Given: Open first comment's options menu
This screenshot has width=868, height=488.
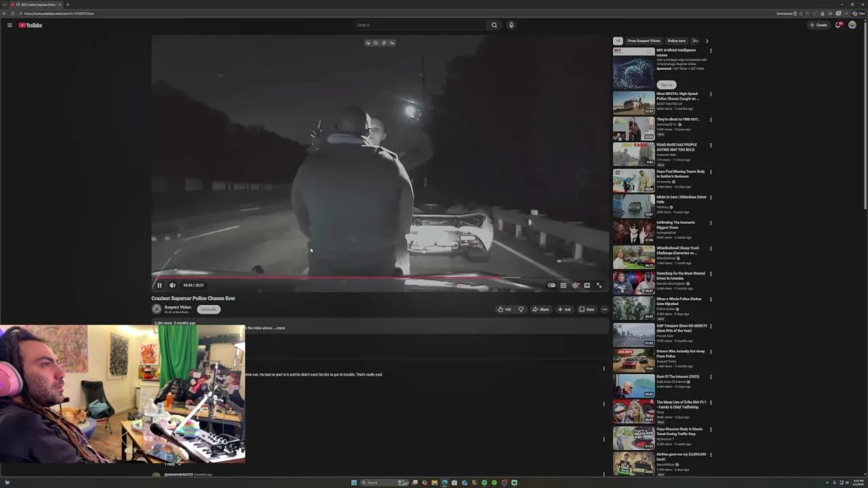Looking at the screenshot, I should [x=604, y=369].
